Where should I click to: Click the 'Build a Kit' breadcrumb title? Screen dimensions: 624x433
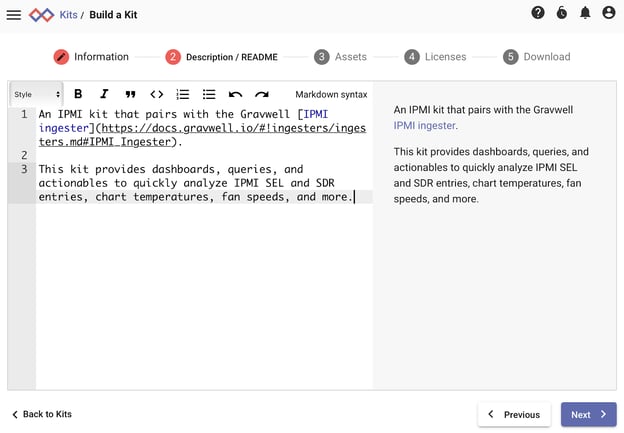[113, 15]
